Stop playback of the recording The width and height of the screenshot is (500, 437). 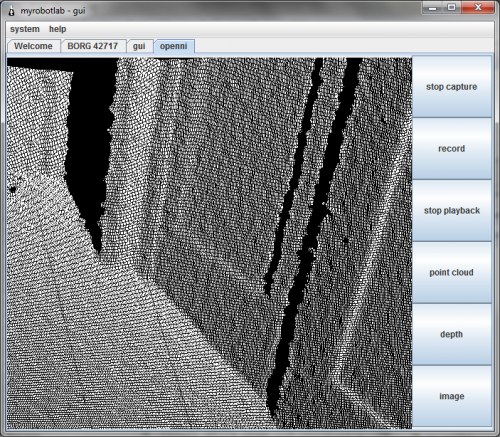click(x=451, y=211)
